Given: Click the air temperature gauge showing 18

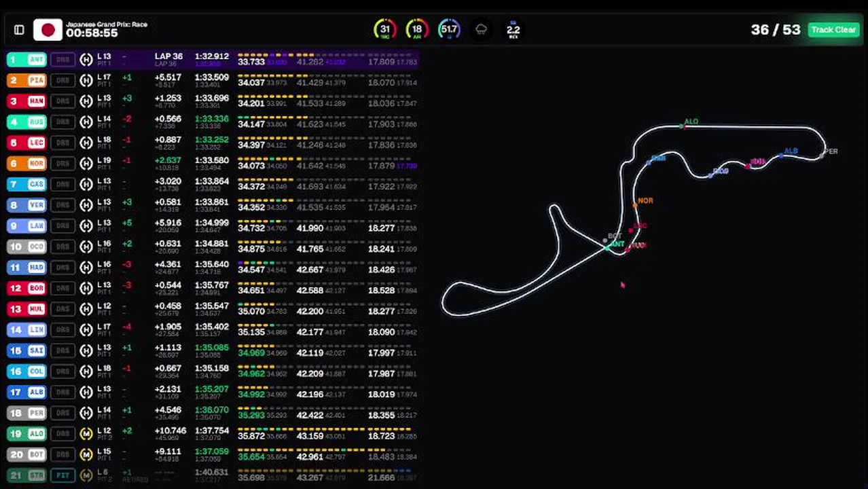Looking at the screenshot, I should pyautogui.click(x=417, y=29).
